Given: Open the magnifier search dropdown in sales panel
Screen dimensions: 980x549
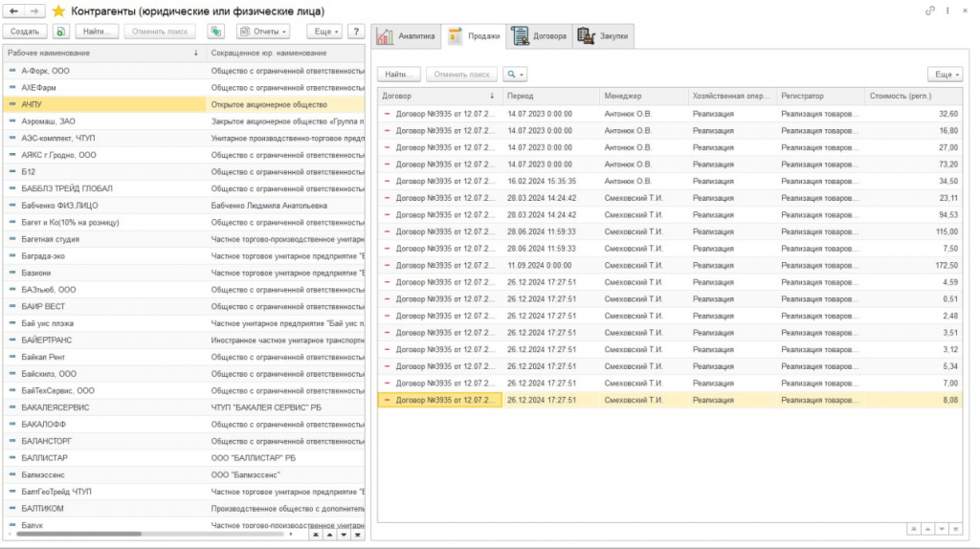Looking at the screenshot, I should (515, 74).
